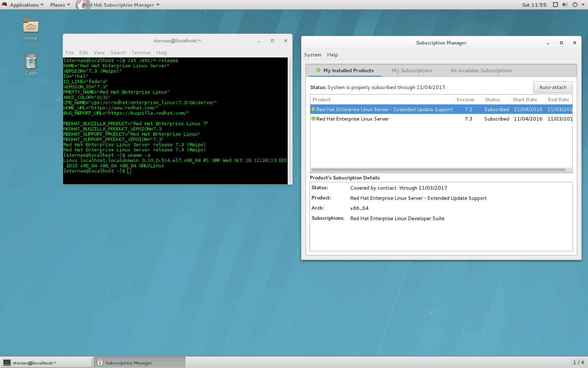This screenshot has width=588, height=368.
Task: Open the system menu dropdown arrow
Action: tap(582, 5)
